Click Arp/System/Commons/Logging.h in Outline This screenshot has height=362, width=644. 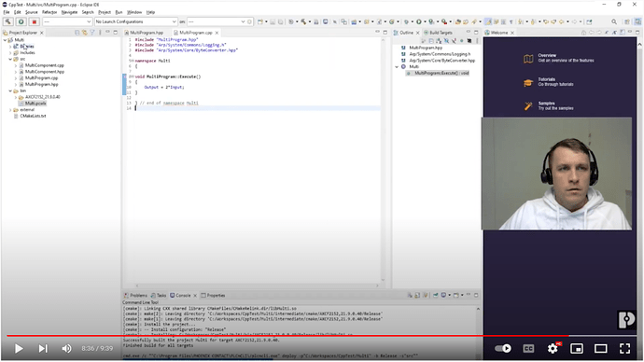pos(440,54)
